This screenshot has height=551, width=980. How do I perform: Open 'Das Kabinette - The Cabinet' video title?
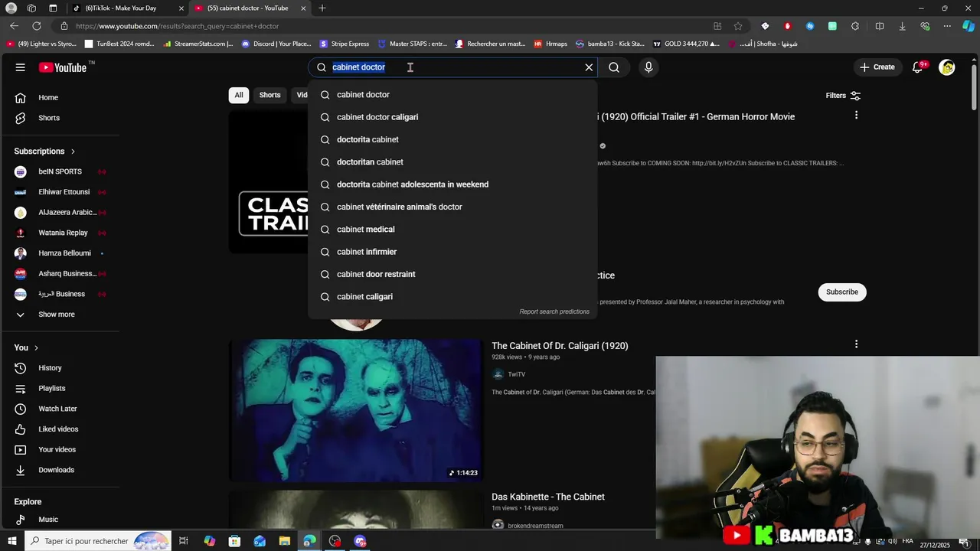[548, 497]
